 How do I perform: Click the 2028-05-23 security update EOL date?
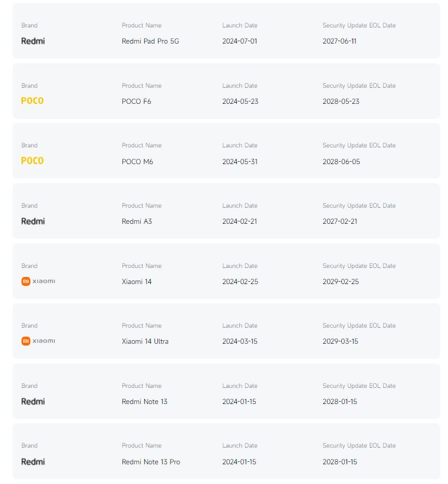(x=341, y=101)
